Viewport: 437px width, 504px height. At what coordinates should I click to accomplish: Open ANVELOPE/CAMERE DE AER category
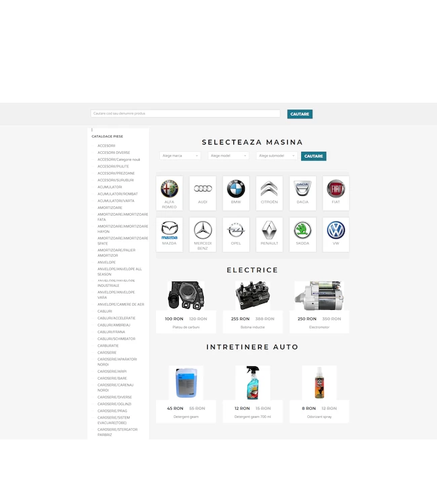tap(120, 304)
